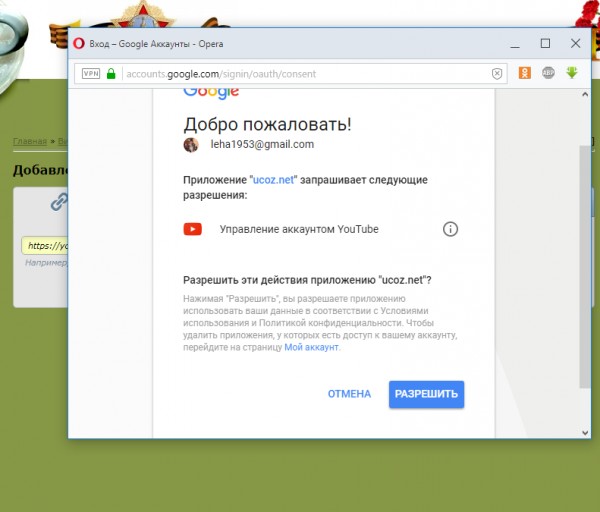Close the Opera popup window

click(576, 43)
